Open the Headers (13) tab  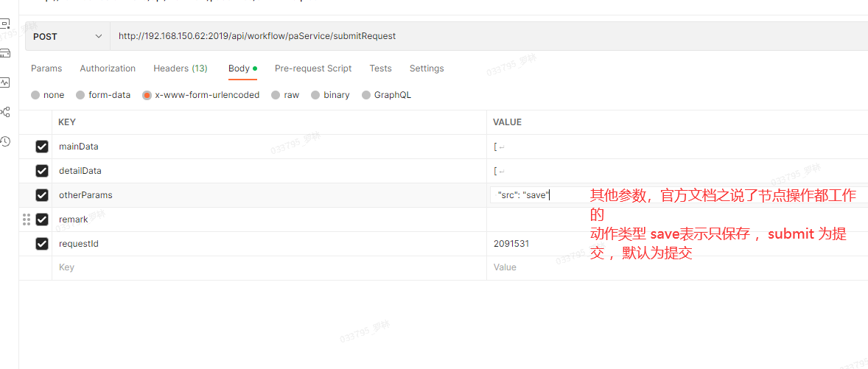coord(180,68)
